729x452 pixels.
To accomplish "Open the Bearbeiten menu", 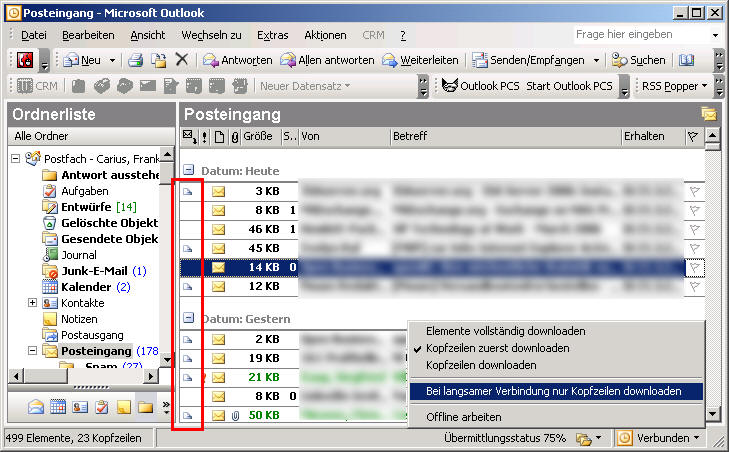I will [x=88, y=35].
